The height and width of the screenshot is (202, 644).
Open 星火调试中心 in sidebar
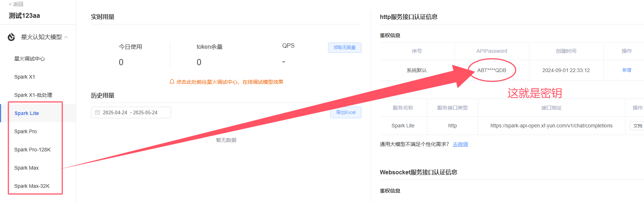pyautogui.click(x=29, y=59)
